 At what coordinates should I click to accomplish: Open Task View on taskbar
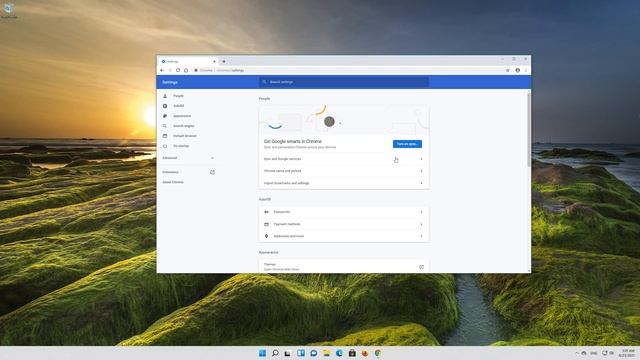[288, 353]
